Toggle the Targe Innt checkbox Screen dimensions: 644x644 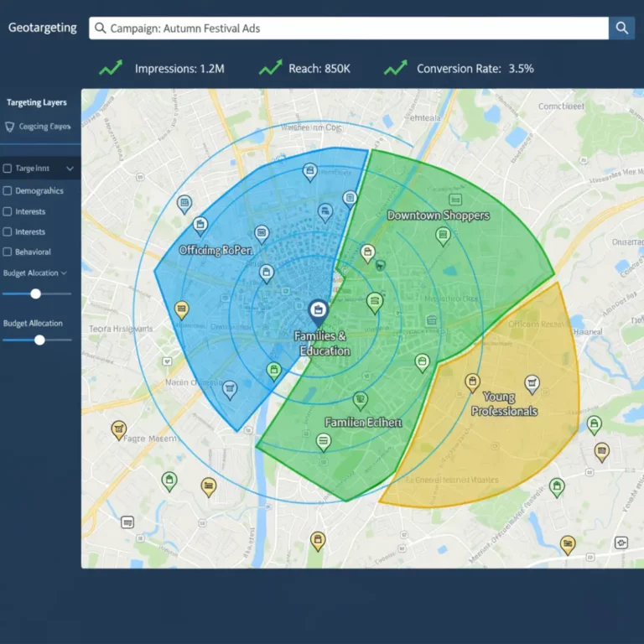click(8, 169)
